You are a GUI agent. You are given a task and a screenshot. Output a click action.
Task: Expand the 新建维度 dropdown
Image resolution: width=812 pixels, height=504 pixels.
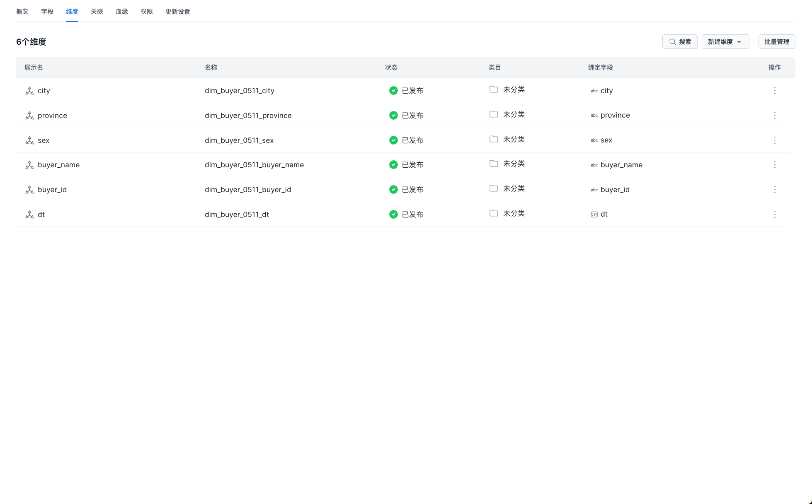[725, 42]
